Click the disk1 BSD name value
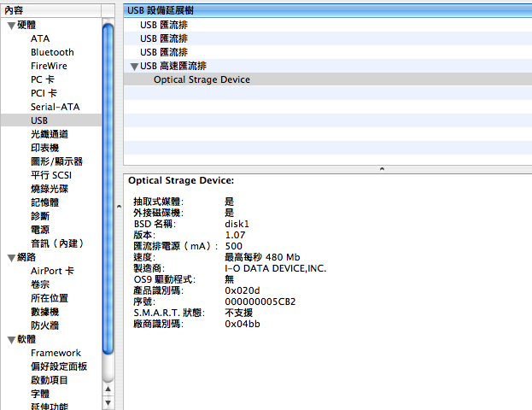The image size is (532, 410). tap(237, 224)
